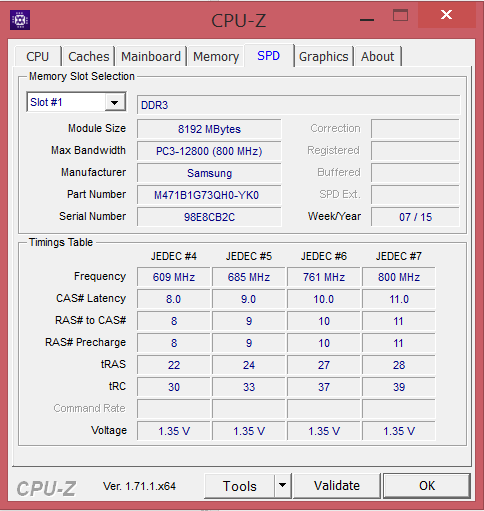Viewport: 484px width, 511px height.
Task: Click the JEDEC #4 voltage 1.35 V cell
Action: point(174,431)
